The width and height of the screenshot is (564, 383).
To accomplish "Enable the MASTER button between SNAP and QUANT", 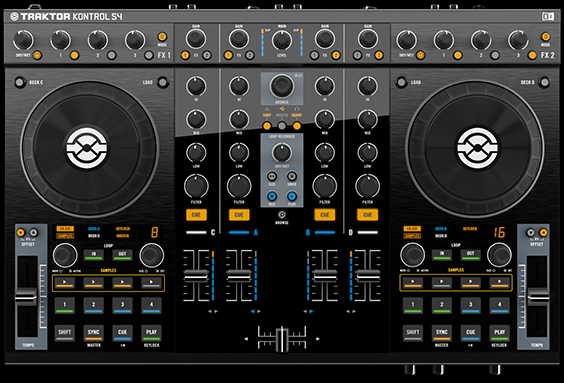I will tap(282, 126).
